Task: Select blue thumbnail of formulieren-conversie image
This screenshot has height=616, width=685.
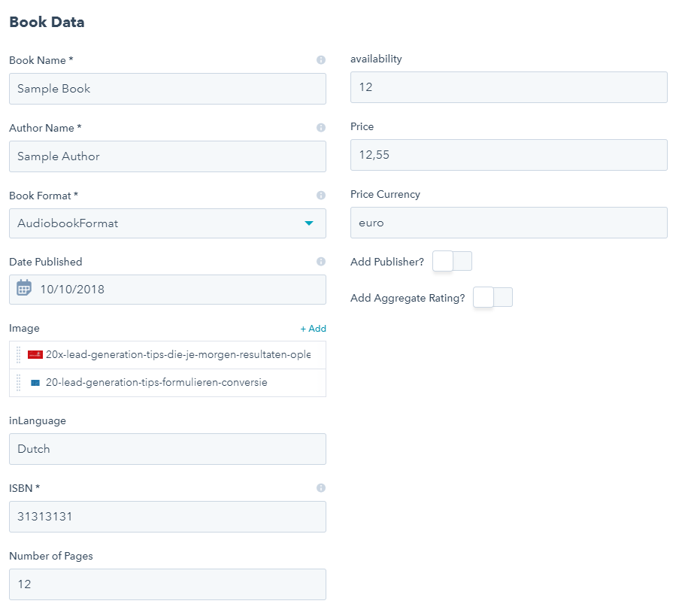Action: [35, 383]
